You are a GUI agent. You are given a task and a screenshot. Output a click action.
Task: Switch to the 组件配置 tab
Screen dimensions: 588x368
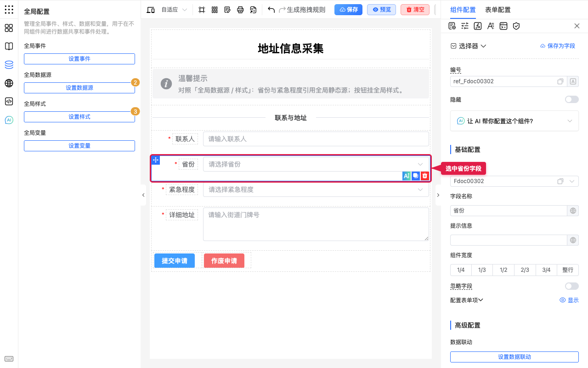click(463, 10)
